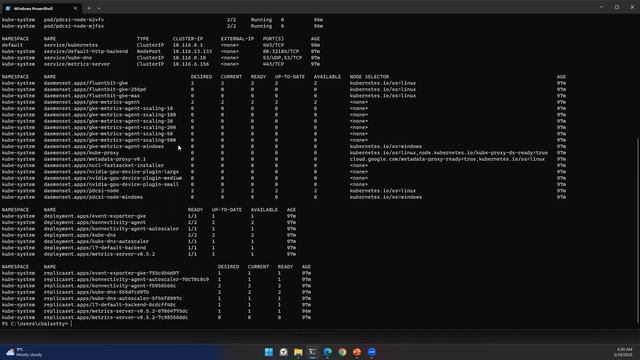Click deployment.apps/konnectivity-agent-autoscaler text
Screen dimensions: 640x360
click(x=111, y=229)
